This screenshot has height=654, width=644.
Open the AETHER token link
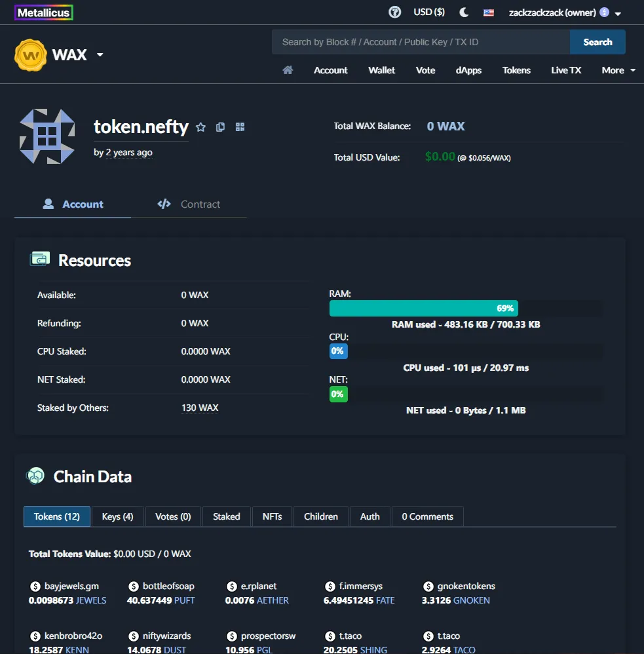pyautogui.click(x=273, y=600)
